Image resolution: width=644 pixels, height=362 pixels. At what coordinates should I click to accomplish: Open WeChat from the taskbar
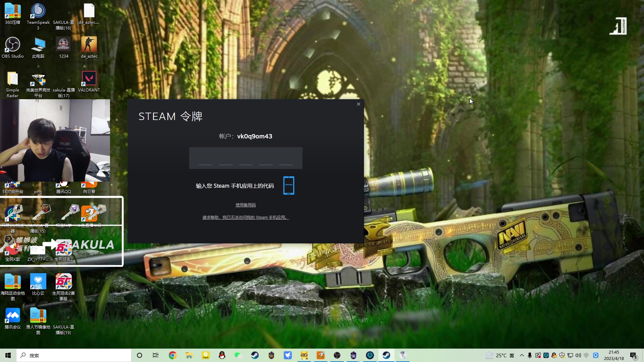[x=238, y=355]
